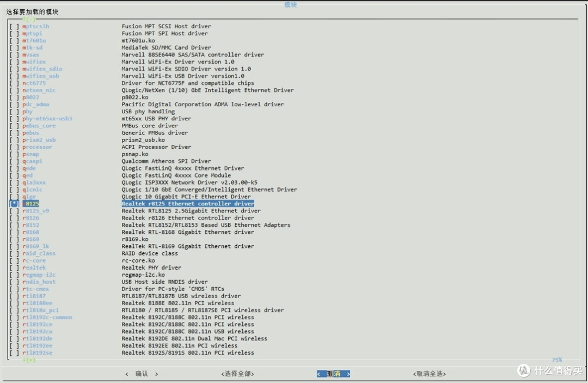Select the qla3xxx module name
This screenshot has height=383, width=588.
click(34, 183)
